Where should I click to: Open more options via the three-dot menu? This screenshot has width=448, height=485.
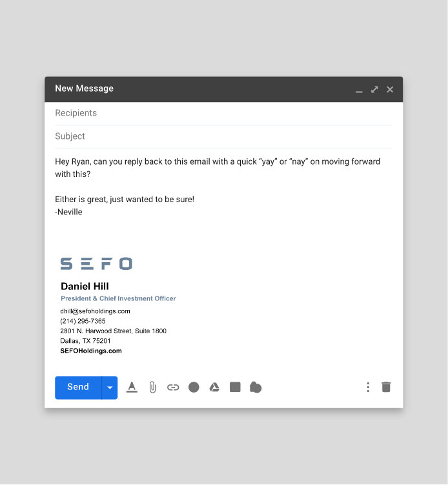point(368,387)
